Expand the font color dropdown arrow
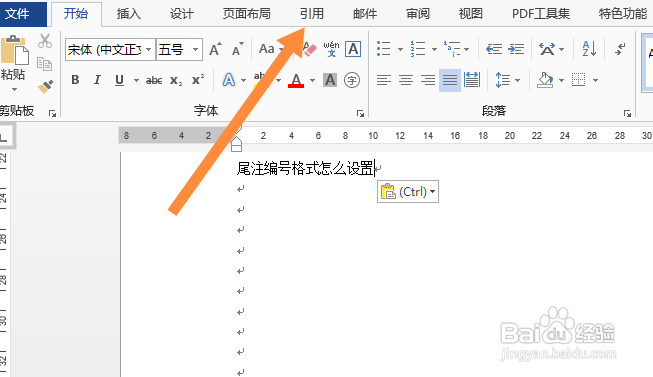Image resolution: width=653 pixels, height=377 pixels. (312, 80)
